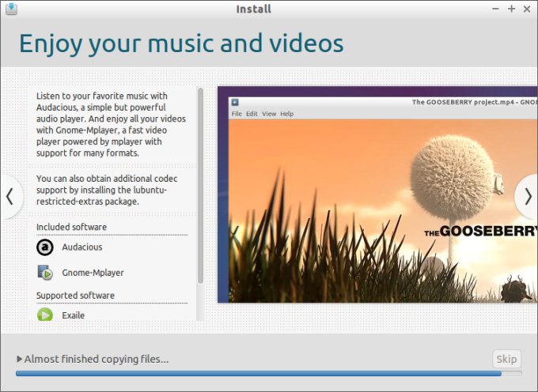Click the 'Supported software' heading
The image size is (538, 392).
75,296
